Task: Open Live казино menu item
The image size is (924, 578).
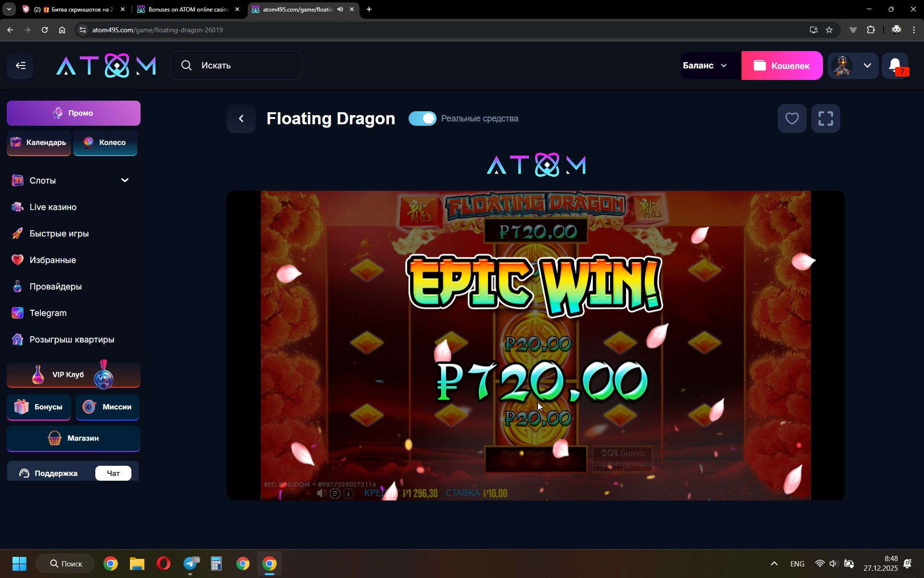Action: [x=53, y=207]
